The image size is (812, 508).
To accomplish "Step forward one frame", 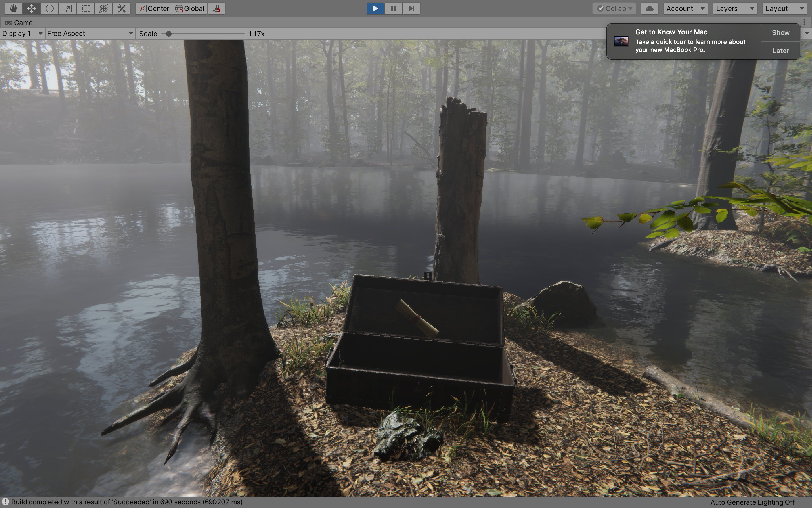I will pyautogui.click(x=411, y=8).
